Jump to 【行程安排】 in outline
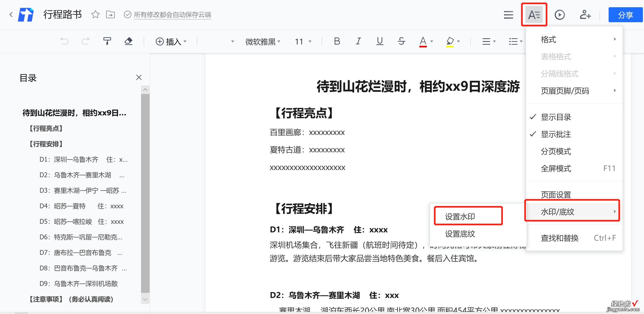 [46, 144]
